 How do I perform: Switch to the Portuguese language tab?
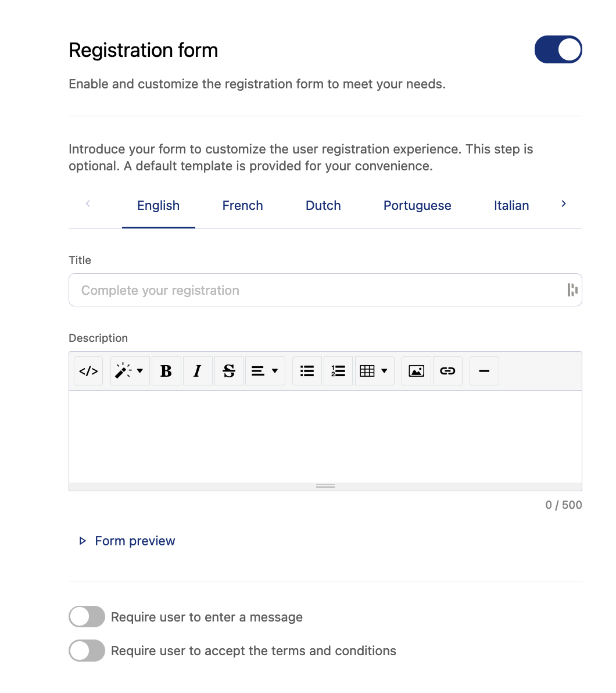click(x=417, y=206)
